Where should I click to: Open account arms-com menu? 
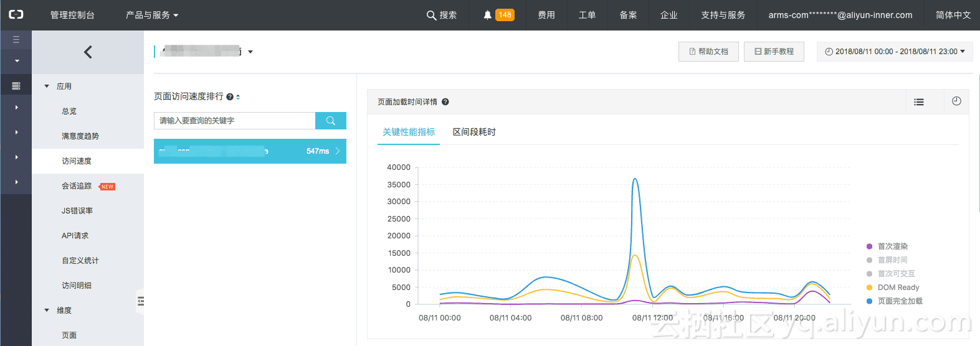pyautogui.click(x=840, y=15)
